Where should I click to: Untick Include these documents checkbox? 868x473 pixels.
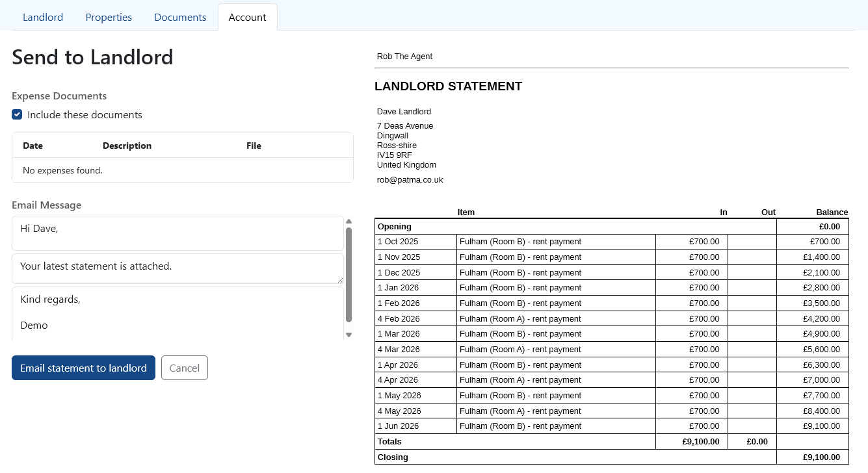18,115
